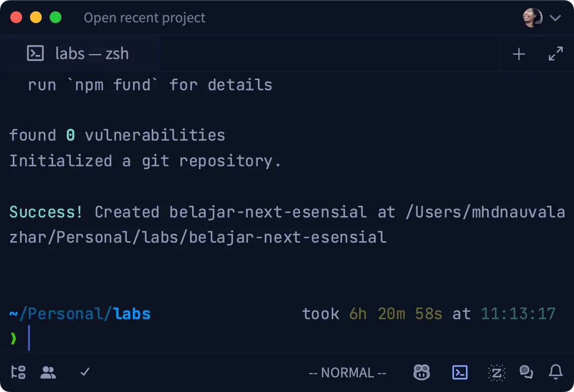Click the Open recent project title
This screenshot has width=574, height=392.
pos(144,18)
